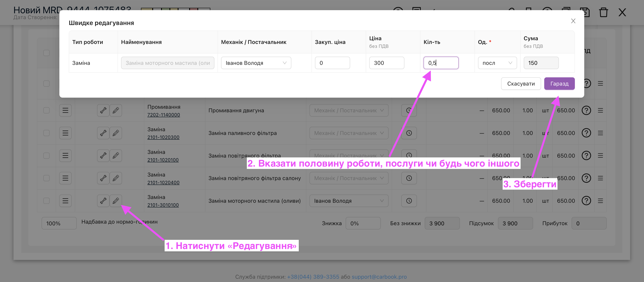Click the Закуп. ціна input field
This screenshot has height=282, width=644.
pos(332,63)
